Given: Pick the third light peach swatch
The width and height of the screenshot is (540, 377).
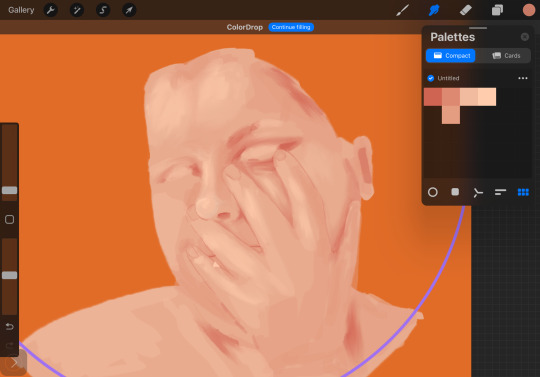Looking at the screenshot, I should tap(469, 97).
